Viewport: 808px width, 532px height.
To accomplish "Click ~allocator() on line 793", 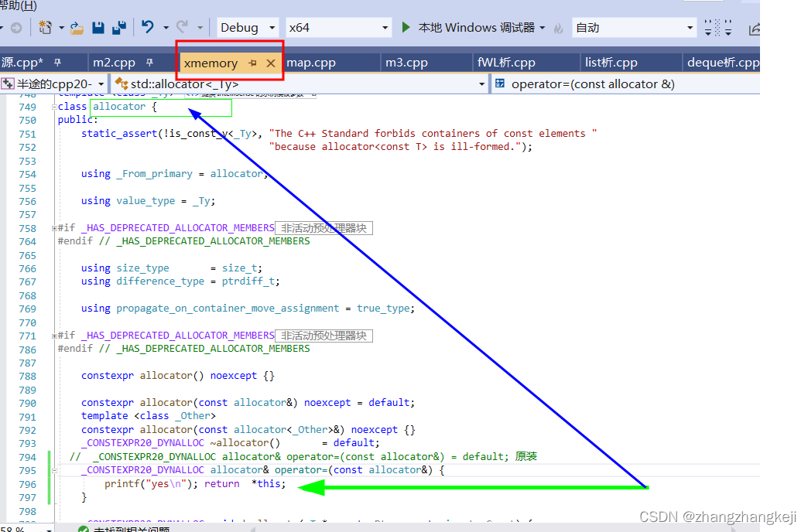I will [245, 443].
